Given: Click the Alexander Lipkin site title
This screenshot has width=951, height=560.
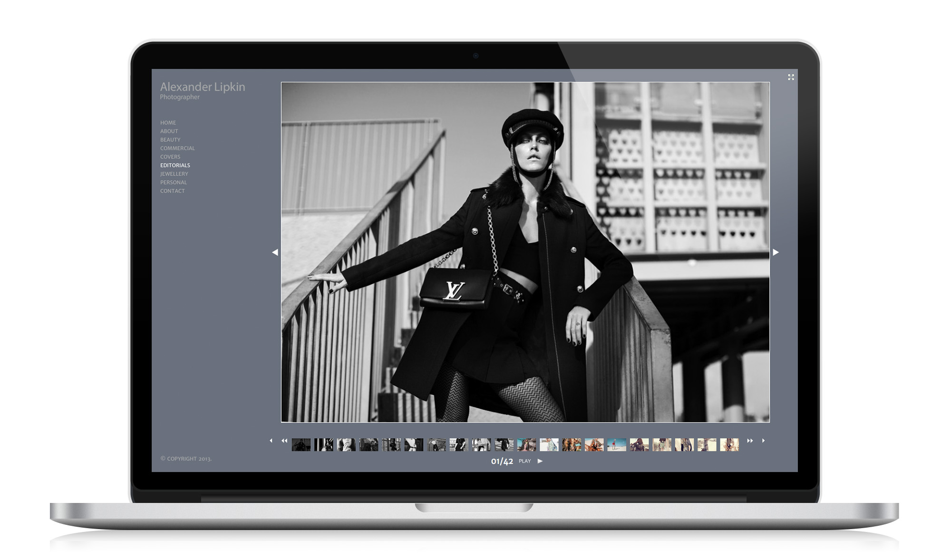Looking at the screenshot, I should click(203, 87).
